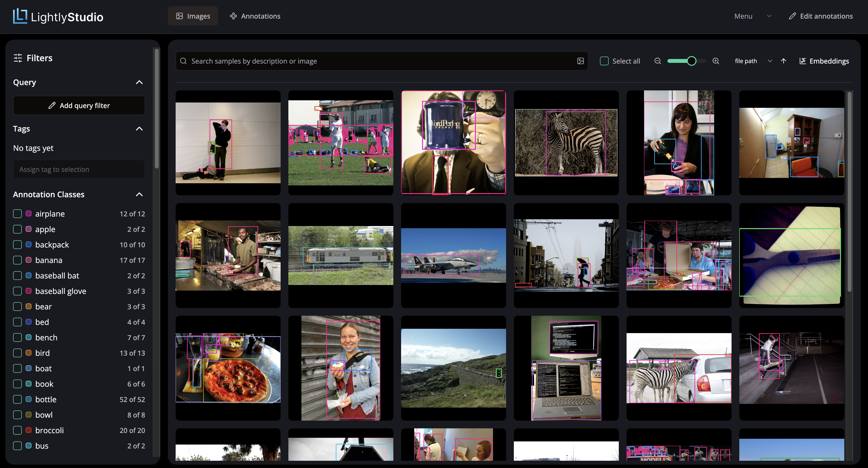Screen dimensions: 868x468
Task: Click the bus class color swatch
Action: click(29, 446)
